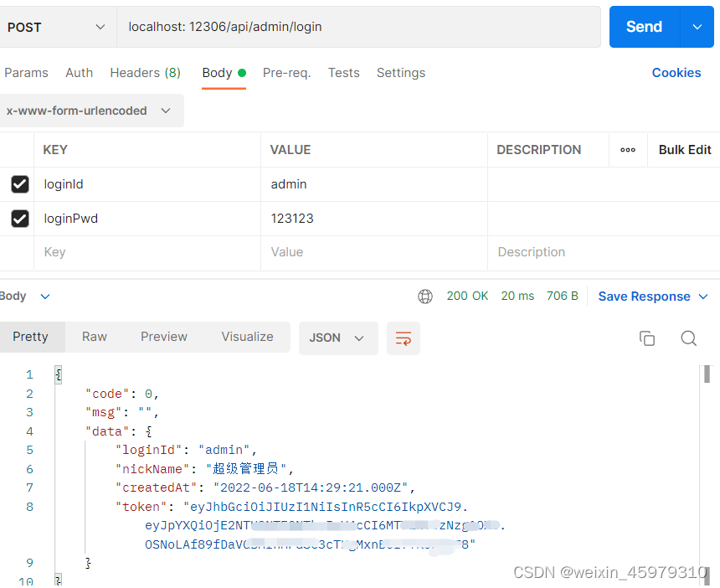This screenshot has width=720, height=588.
Task: Click the "nickName" line in response
Action: tap(204, 469)
